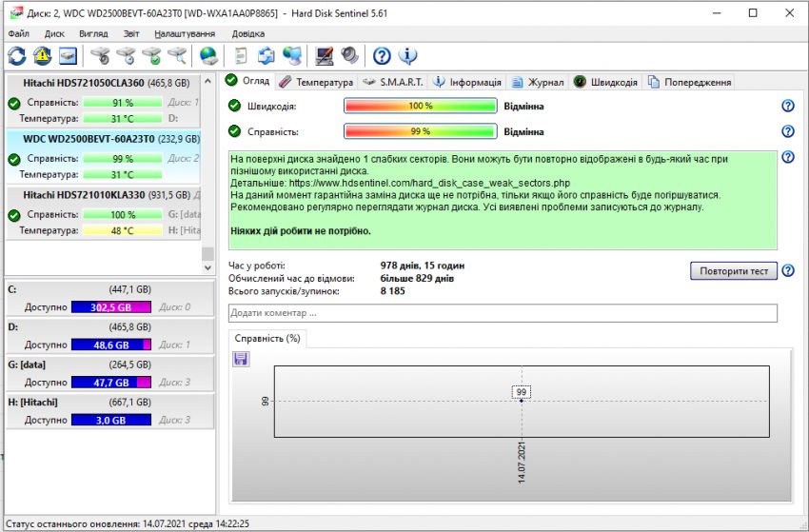Click the help icon beside green description box
Viewport: 809px width, 532px height.
coord(788,156)
